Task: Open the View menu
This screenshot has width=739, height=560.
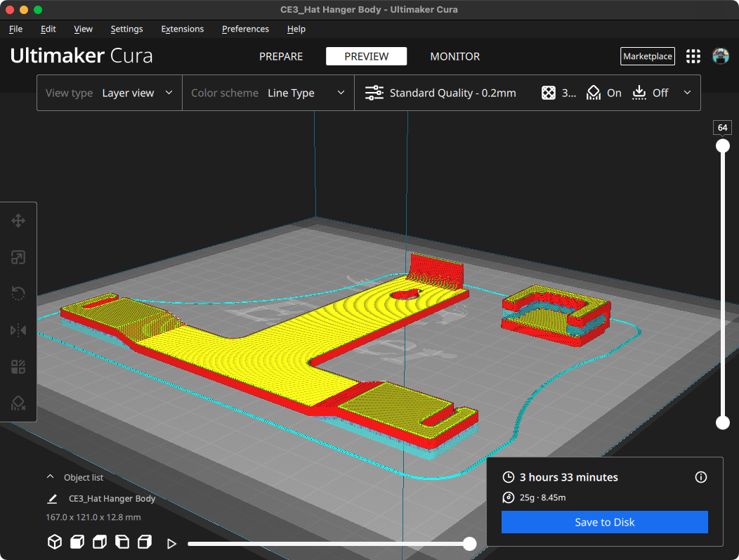Action: pos(83,29)
